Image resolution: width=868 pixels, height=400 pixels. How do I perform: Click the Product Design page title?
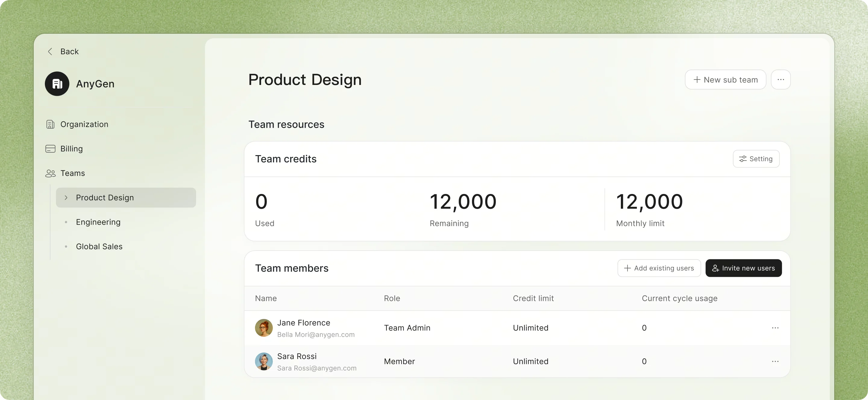click(305, 80)
